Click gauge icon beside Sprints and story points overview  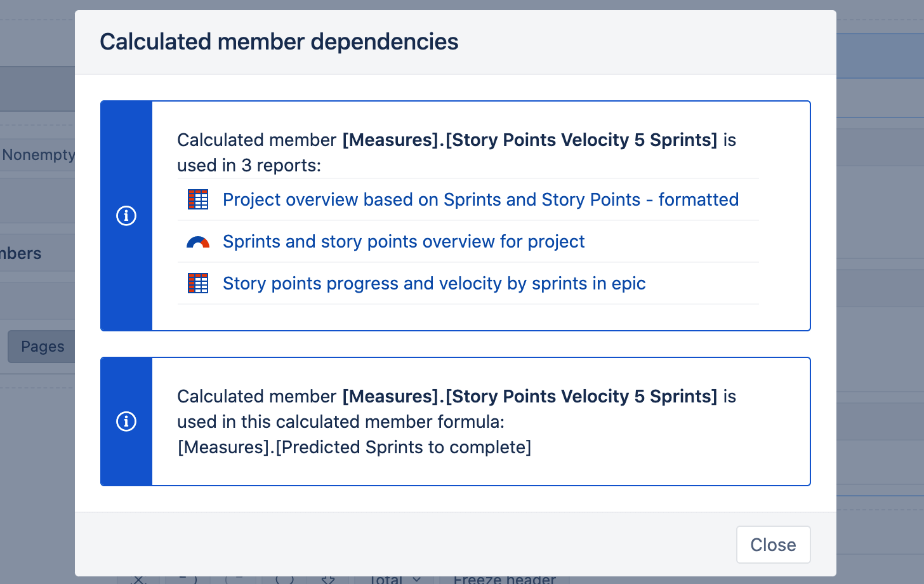click(198, 242)
